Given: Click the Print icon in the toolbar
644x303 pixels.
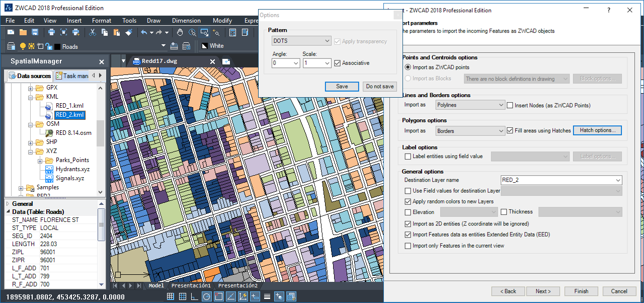Looking at the screenshot, I should 51,32.
